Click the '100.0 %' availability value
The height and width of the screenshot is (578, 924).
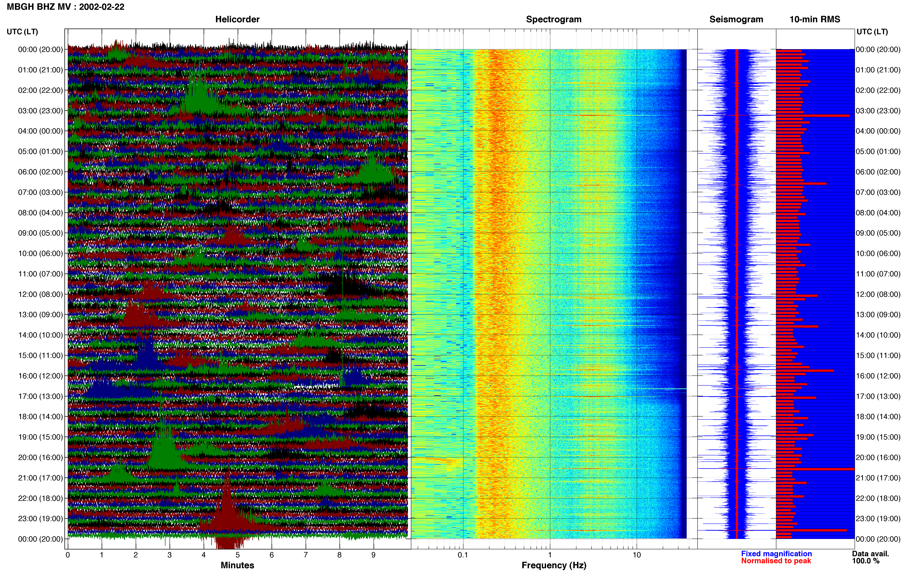pos(865,561)
